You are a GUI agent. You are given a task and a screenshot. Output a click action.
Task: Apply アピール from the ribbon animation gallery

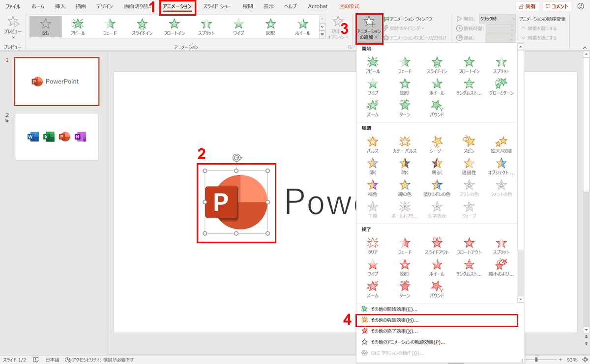pos(77,27)
